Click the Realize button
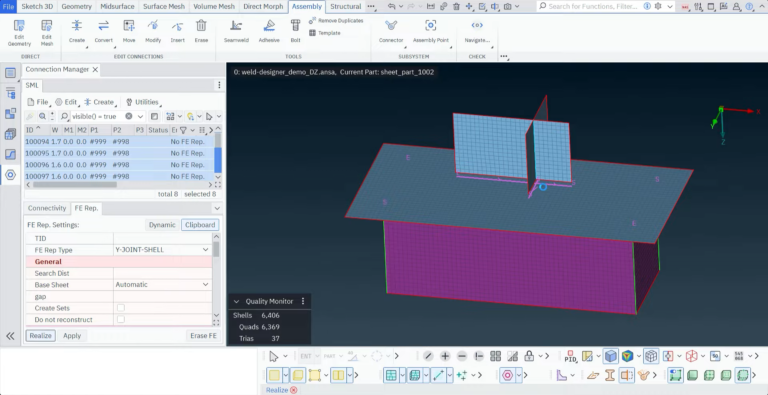The image size is (768, 395). pyautogui.click(x=40, y=336)
